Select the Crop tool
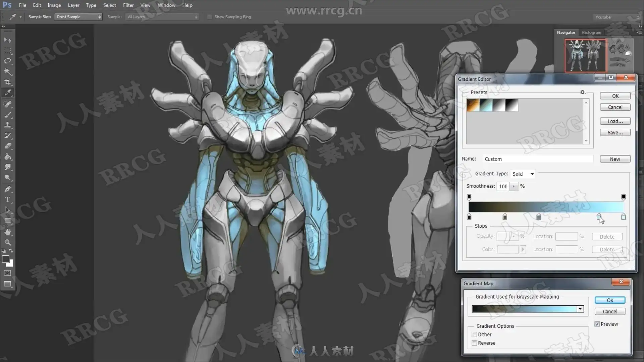Screen dimensions: 644x362 click(x=7, y=82)
